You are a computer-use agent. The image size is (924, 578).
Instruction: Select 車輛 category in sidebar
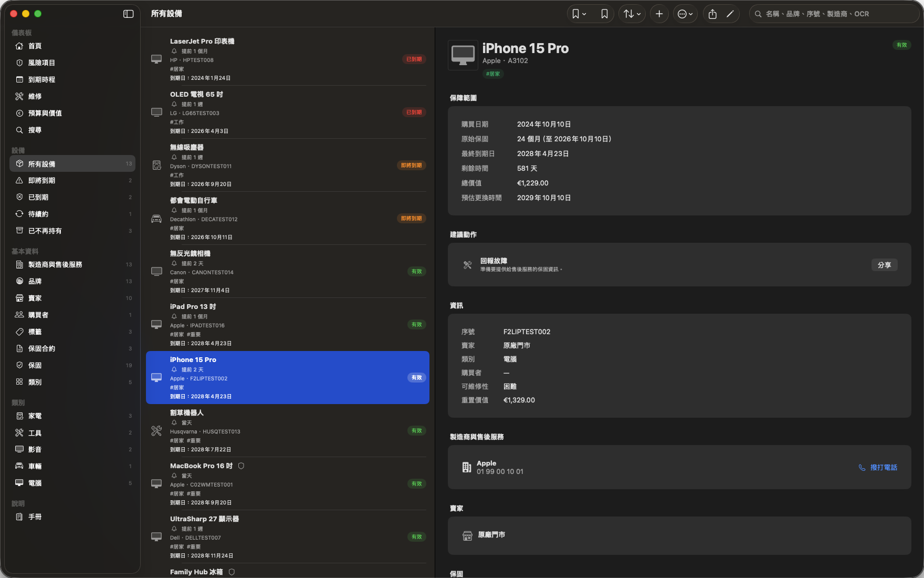tap(72, 467)
